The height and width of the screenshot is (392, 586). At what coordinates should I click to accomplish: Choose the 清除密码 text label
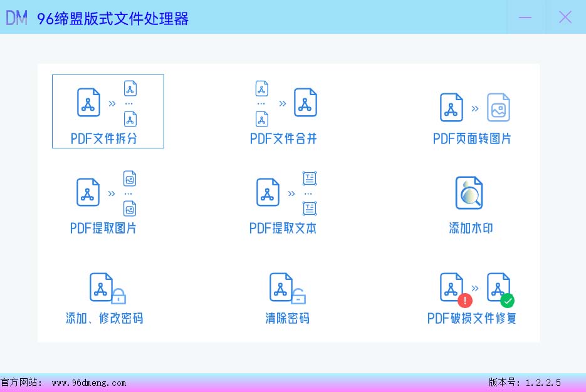[x=287, y=319]
